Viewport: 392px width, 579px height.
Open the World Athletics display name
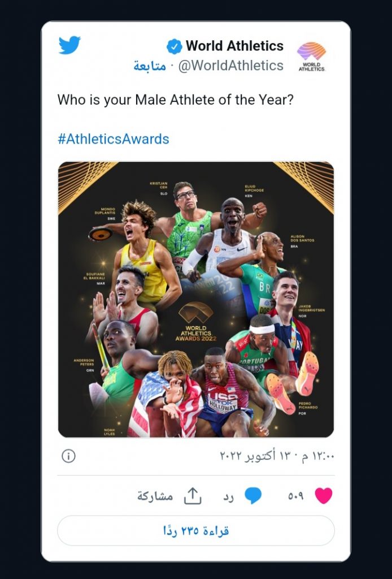[x=234, y=46]
